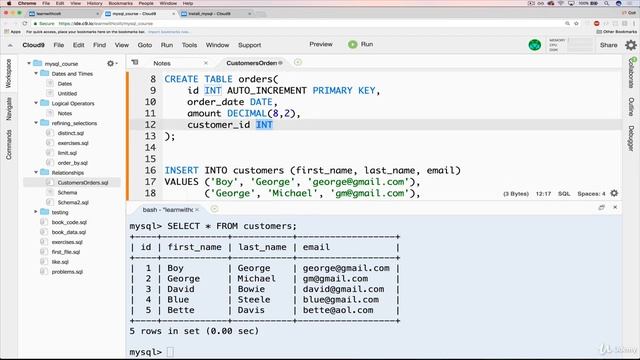Click the Apple menu icon
The height and width of the screenshot is (360, 640).
tap(9, 3)
